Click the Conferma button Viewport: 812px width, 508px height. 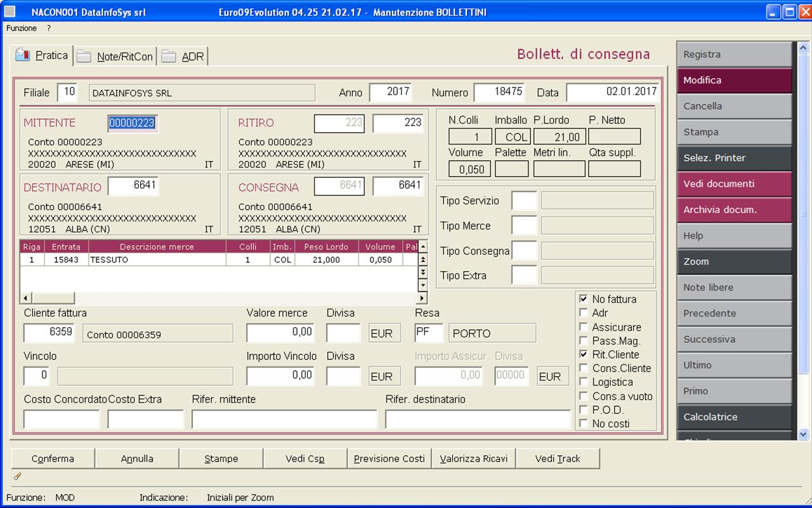click(x=53, y=458)
